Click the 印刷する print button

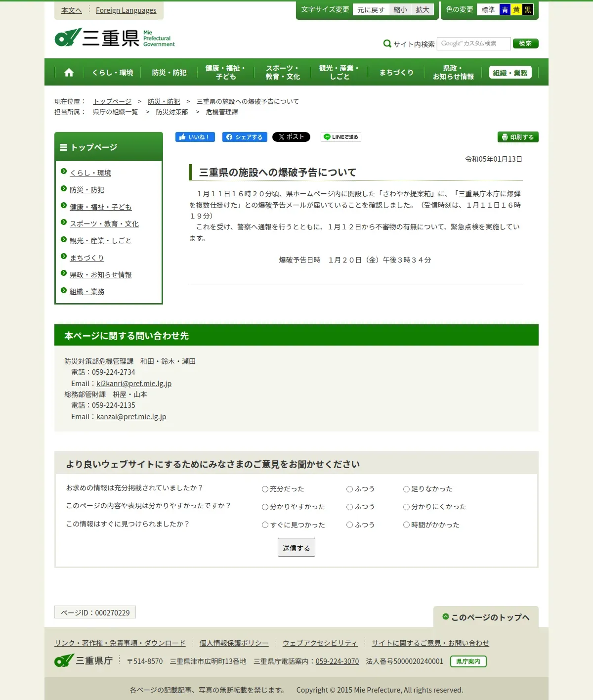(x=518, y=137)
